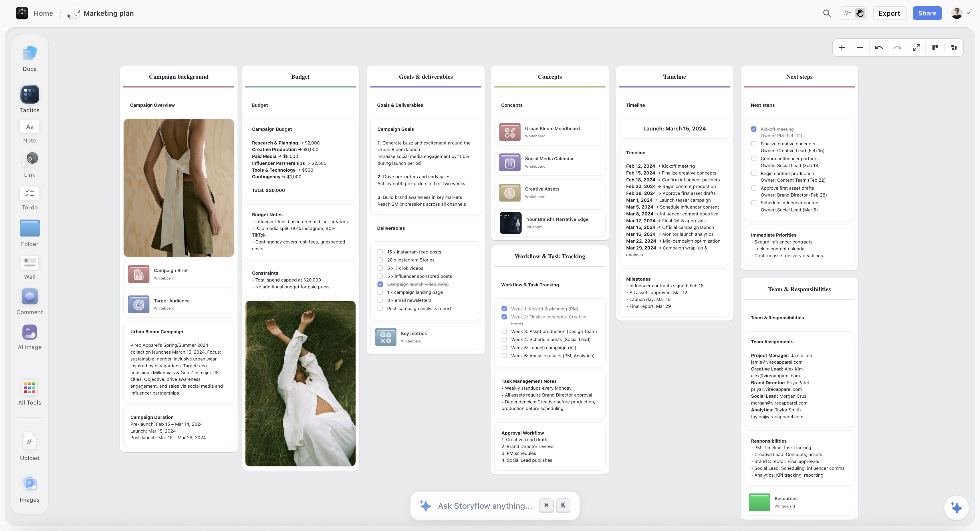Select the hand pan tool in the toolbar
This screenshot has height=531, width=980.
click(x=860, y=13)
